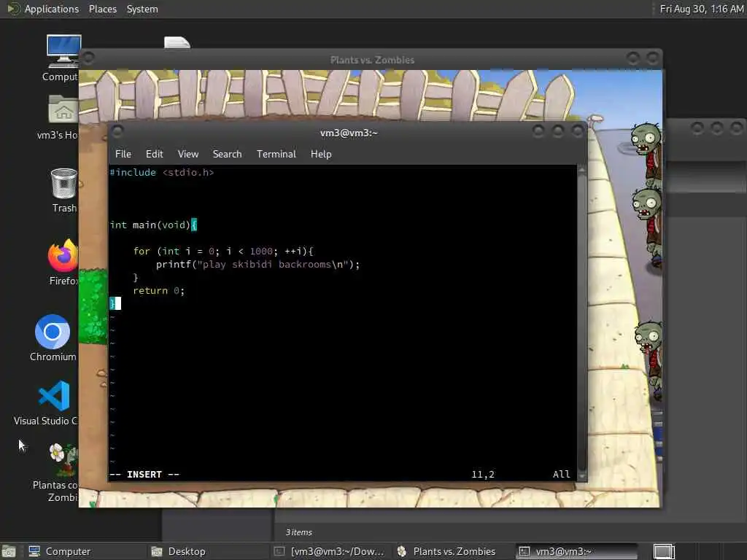Switch to Plants vs. Zombies in taskbar

(452, 551)
